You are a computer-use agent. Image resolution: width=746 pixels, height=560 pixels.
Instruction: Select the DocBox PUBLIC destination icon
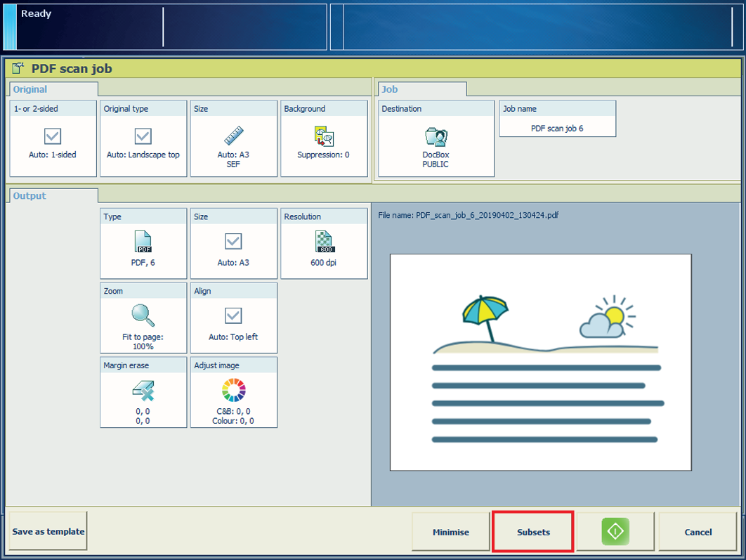click(436, 136)
